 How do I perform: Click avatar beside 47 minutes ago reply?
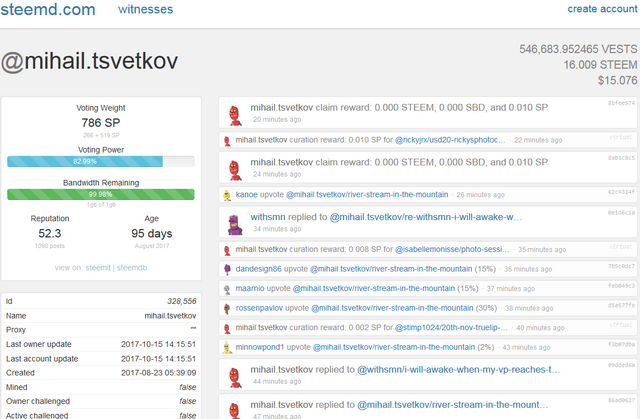point(235,410)
